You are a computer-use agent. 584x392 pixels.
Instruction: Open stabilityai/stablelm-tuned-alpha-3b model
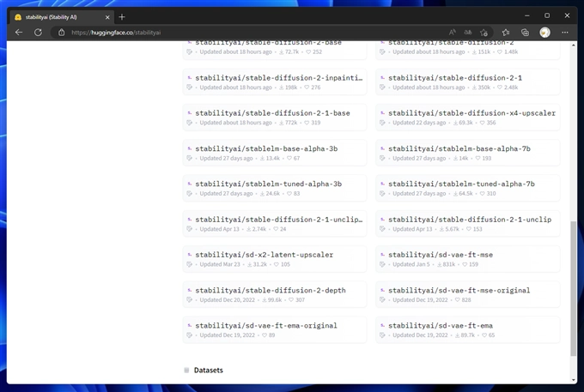pyautogui.click(x=275, y=188)
